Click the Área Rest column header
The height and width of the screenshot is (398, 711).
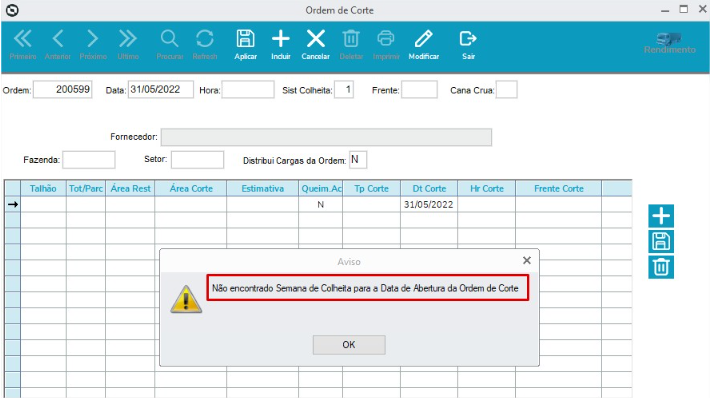coord(130,189)
